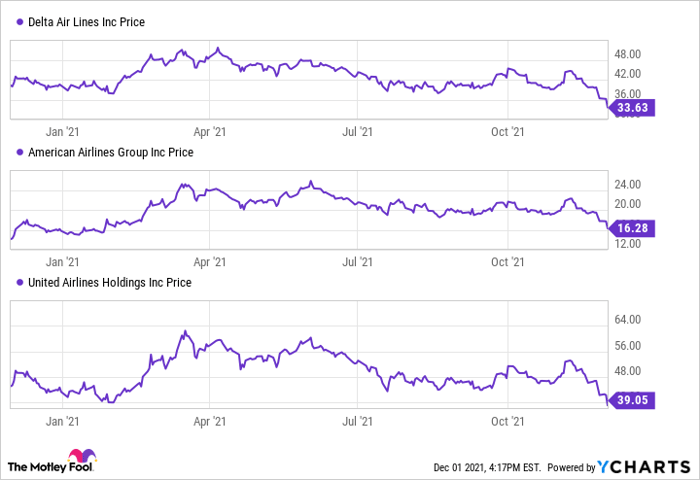Click the 64.00 axis value on United chart
The height and width of the screenshot is (480, 700).
click(627, 320)
